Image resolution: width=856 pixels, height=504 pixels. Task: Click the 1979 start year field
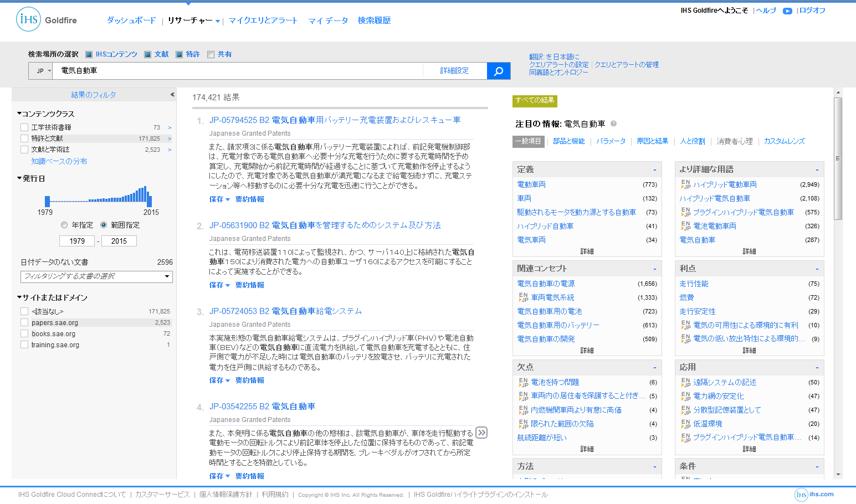78,241
